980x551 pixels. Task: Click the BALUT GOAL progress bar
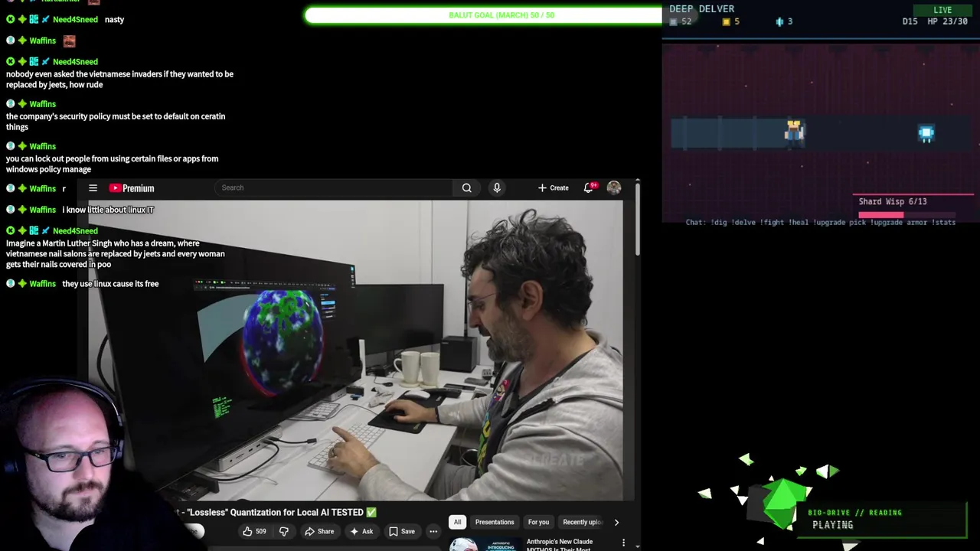483,15
